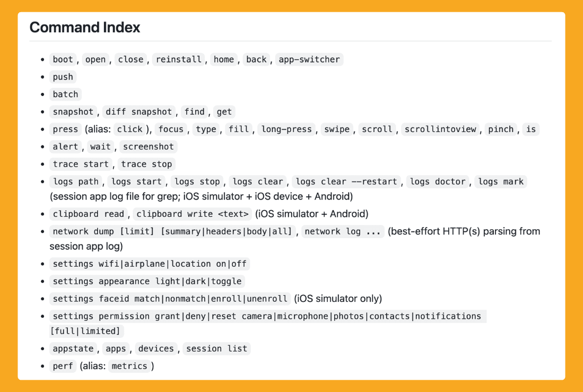Click the 'diff snapshot' command
The width and height of the screenshot is (583, 392).
pyautogui.click(x=139, y=112)
